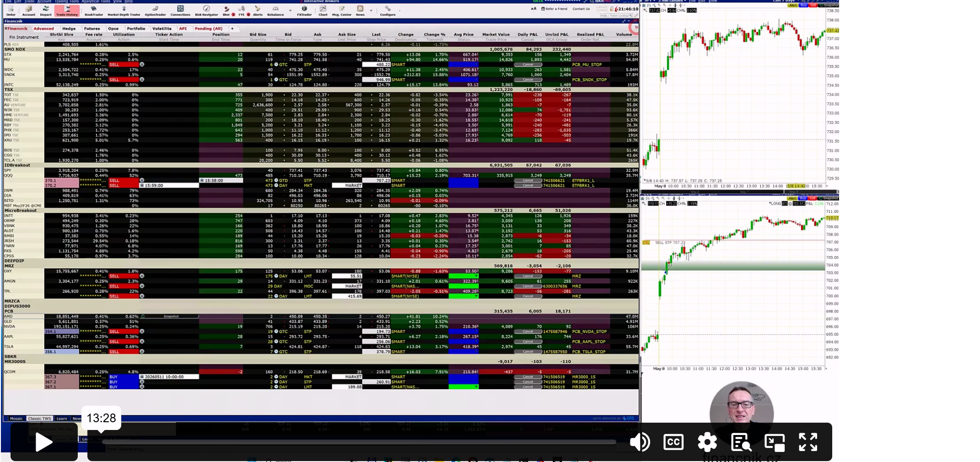The width and height of the screenshot is (980, 462).
Task: Switch to the Futures tab
Action: (x=92, y=28)
